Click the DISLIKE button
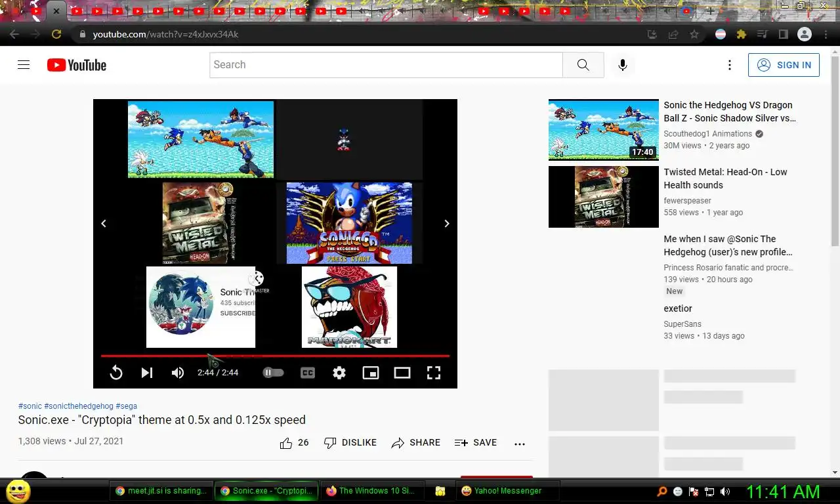Image resolution: width=840 pixels, height=504 pixels. point(350,443)
